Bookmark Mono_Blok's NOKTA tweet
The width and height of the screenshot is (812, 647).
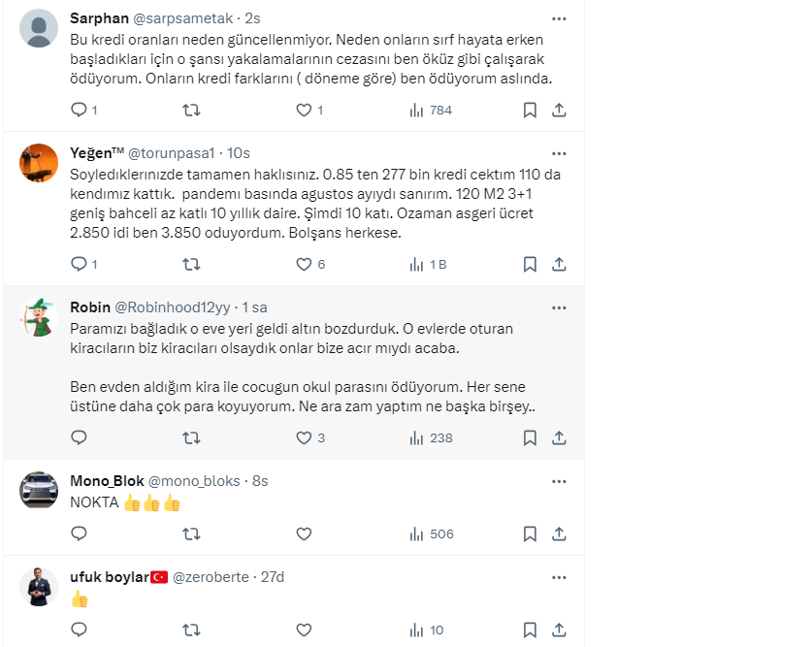[530, 534]
